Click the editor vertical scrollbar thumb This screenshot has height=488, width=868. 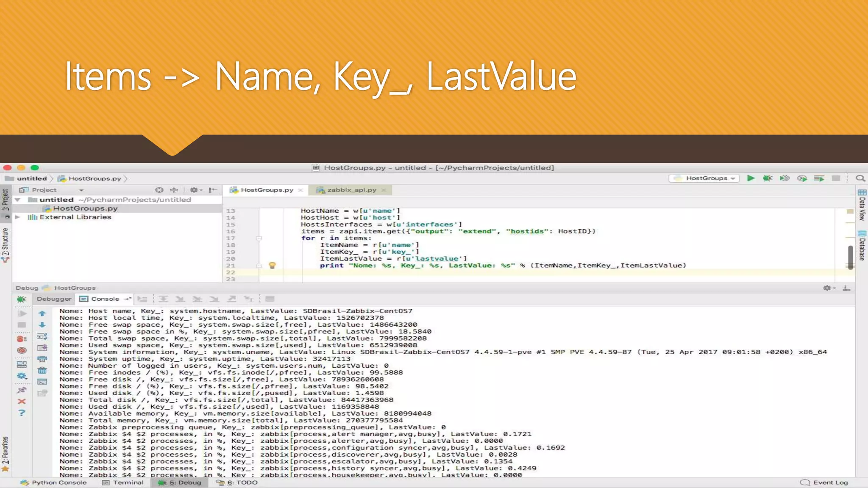click(x=850, y=256)
